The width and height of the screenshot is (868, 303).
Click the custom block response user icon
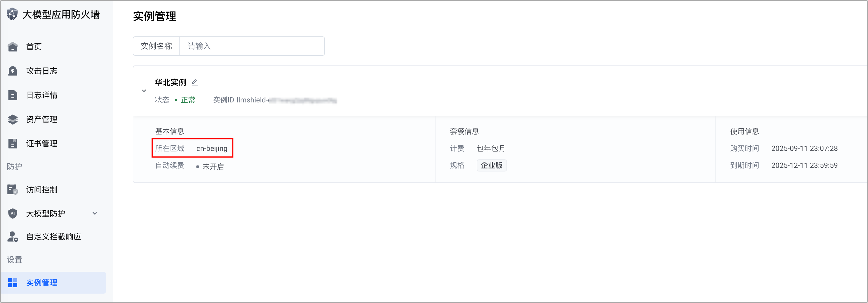[x=12, y=237]
